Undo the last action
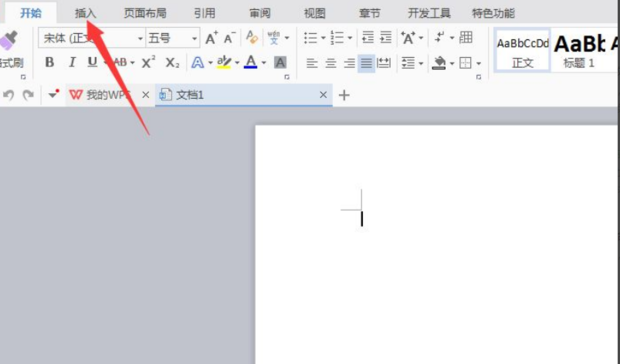The height and width of the screenshot is (364, 620). pos(8,95)
